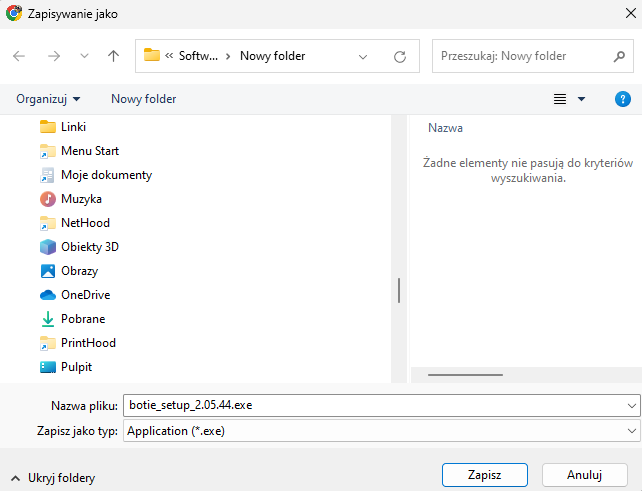Open the recent locations dropdown arrow
Viewport: 642px width, 491px height.
[x=84, y=57]
